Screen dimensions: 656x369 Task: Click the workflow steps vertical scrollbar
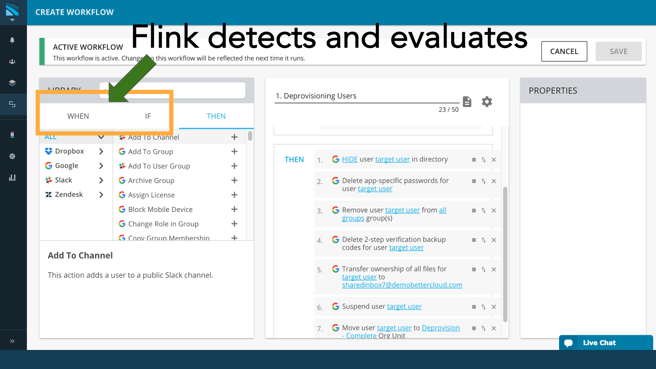505,254
